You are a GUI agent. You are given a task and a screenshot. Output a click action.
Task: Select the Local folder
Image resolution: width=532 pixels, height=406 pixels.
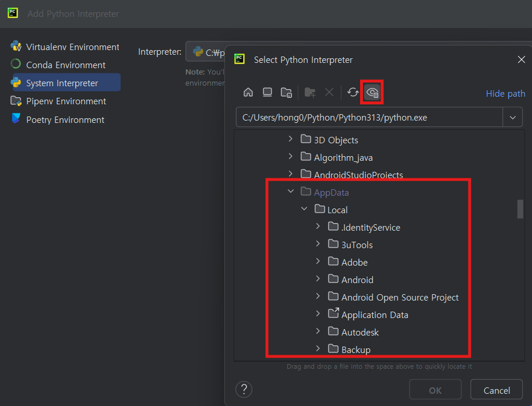331,210
